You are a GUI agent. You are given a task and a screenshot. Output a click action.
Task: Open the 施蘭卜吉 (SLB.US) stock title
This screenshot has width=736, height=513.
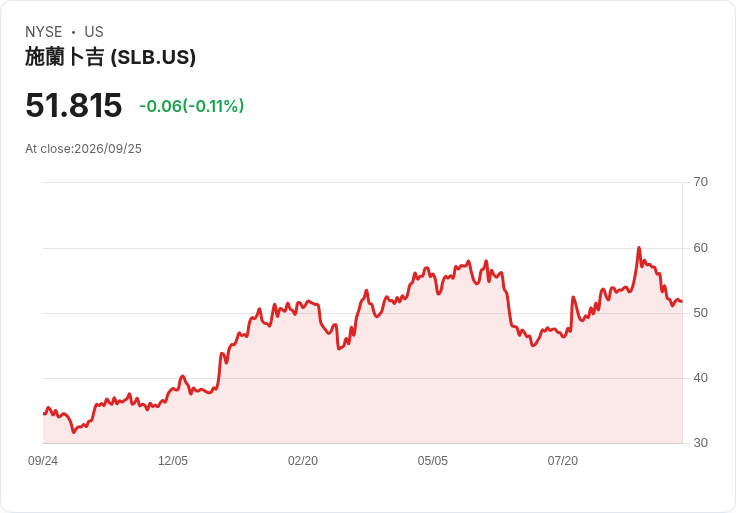click(110, 57)
